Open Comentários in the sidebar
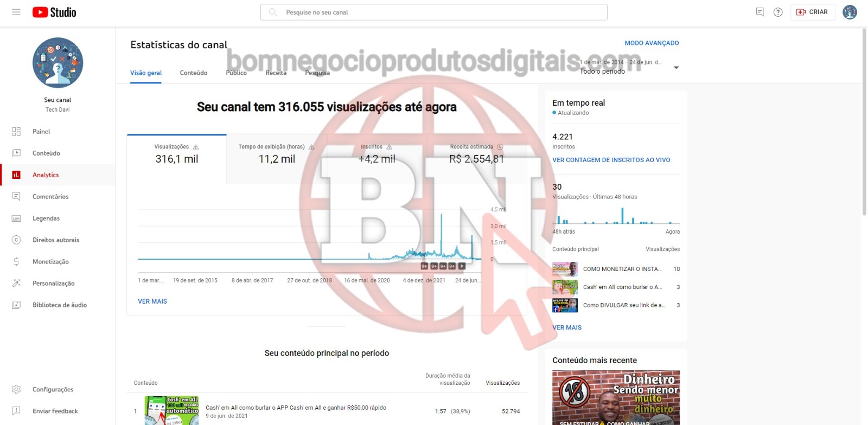Viewport: 868px width, 425px height. click(x=50, y=197)
